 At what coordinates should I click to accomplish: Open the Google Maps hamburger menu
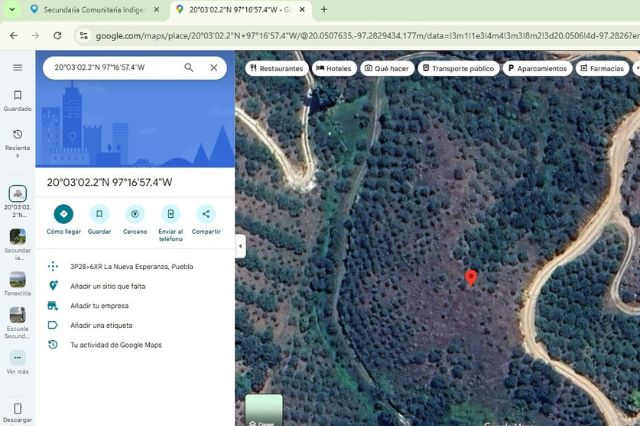(18, 67)
